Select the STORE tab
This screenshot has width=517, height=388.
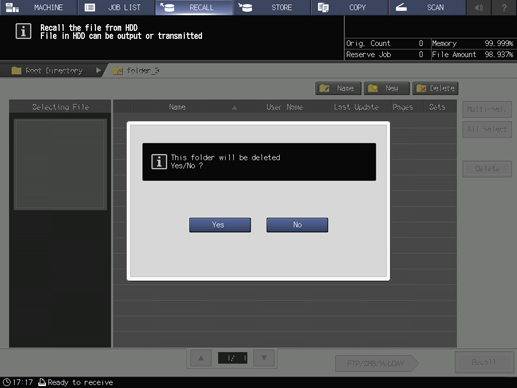tap(272, 7)
